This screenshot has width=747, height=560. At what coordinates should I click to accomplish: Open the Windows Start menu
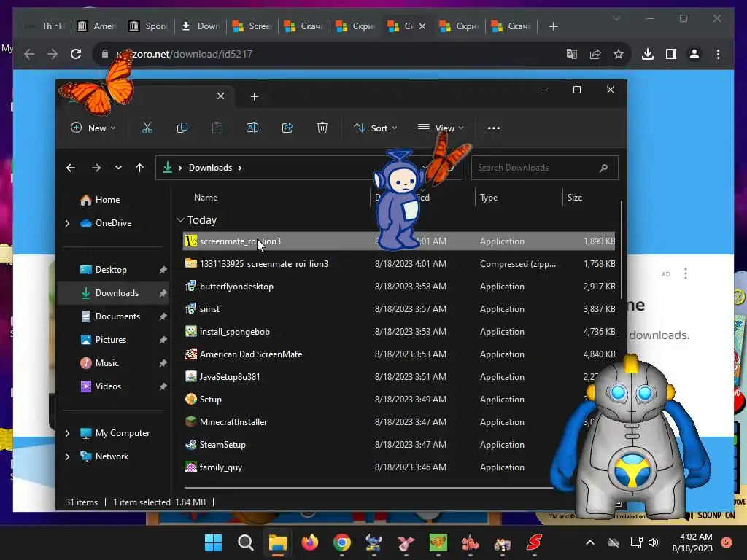[x=214, y=542]
